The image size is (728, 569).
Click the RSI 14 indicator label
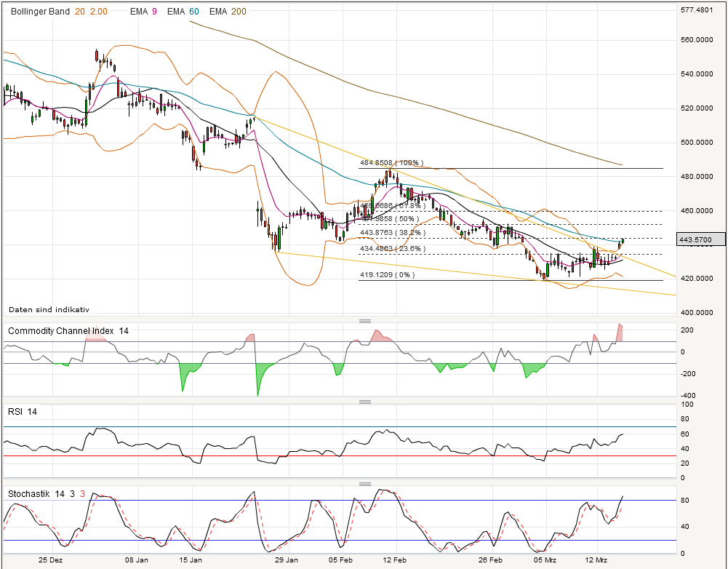[23, 412]
